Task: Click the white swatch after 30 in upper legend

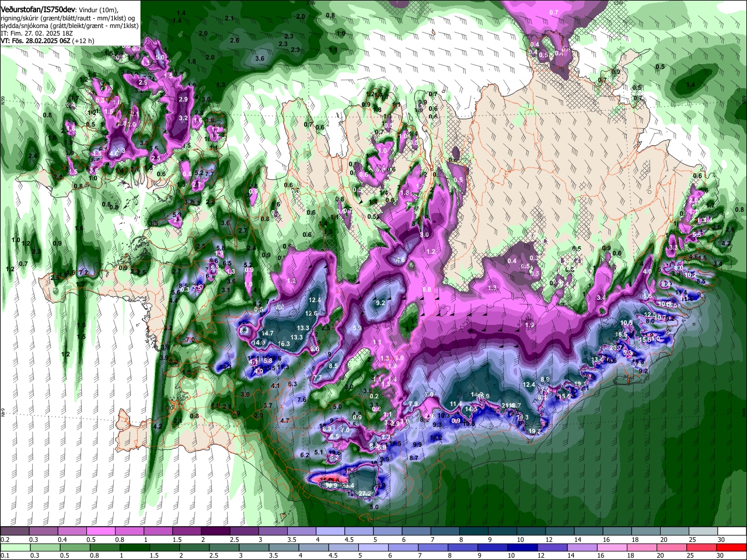Action: (x=732, y=531)
